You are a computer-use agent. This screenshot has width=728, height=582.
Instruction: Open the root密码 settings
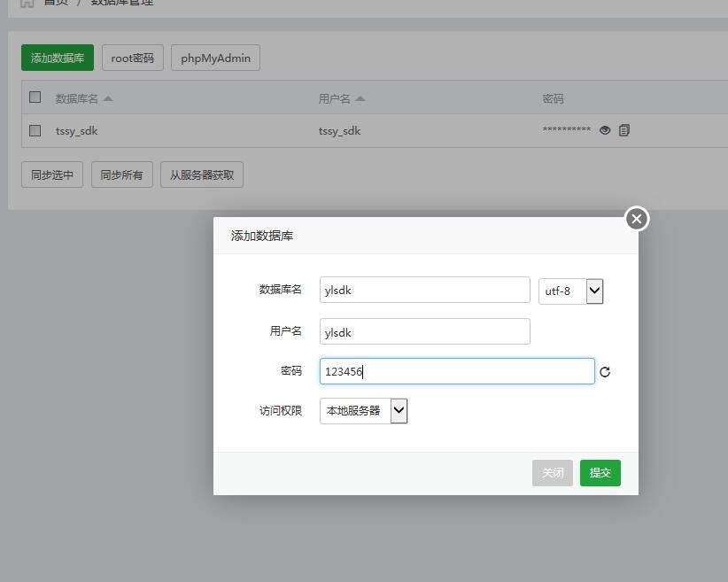[133, 58]
